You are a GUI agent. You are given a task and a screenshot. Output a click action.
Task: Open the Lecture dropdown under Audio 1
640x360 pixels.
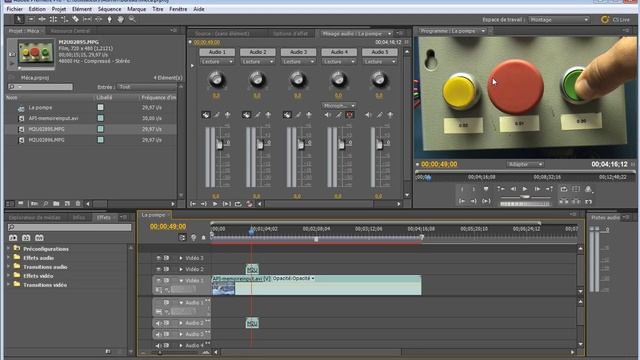[217, 62]
